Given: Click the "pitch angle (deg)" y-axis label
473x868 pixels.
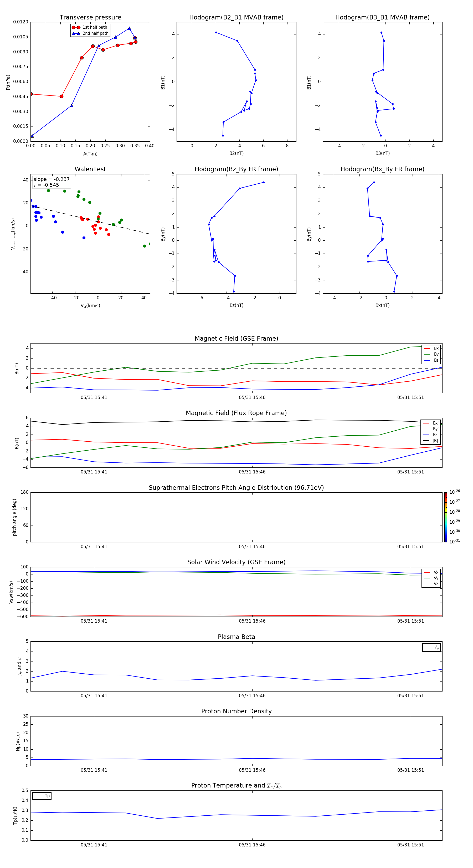Looking at the screenshot, I should [14, 517].
